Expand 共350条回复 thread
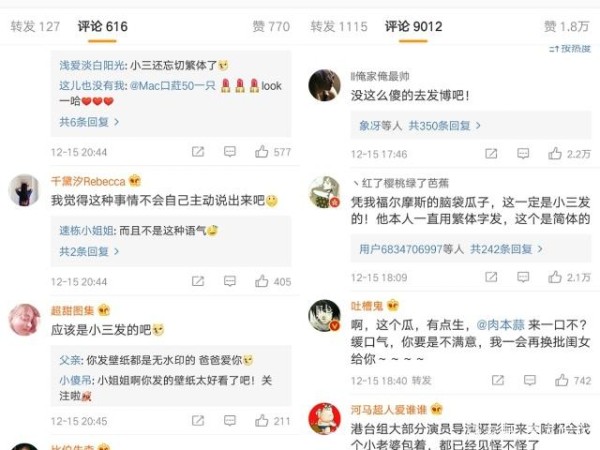This screenshot has width=600, height=450. [444, 126]
